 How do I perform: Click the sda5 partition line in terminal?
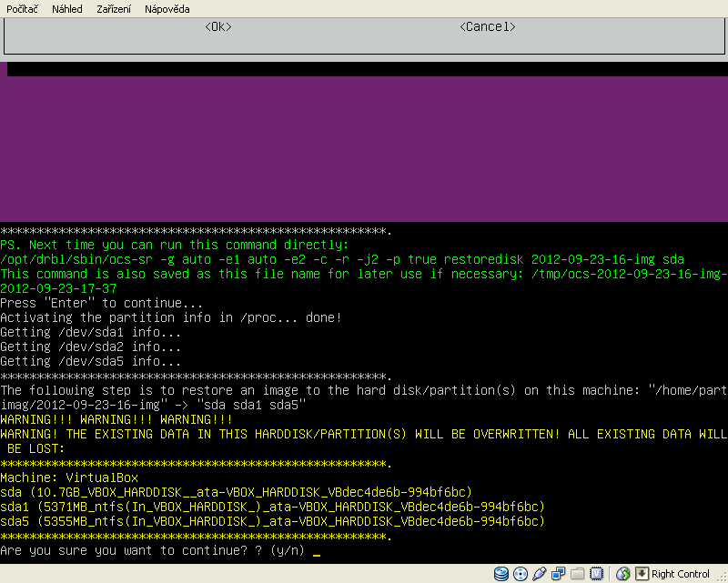pyautogui.click(x=272, y=521)
